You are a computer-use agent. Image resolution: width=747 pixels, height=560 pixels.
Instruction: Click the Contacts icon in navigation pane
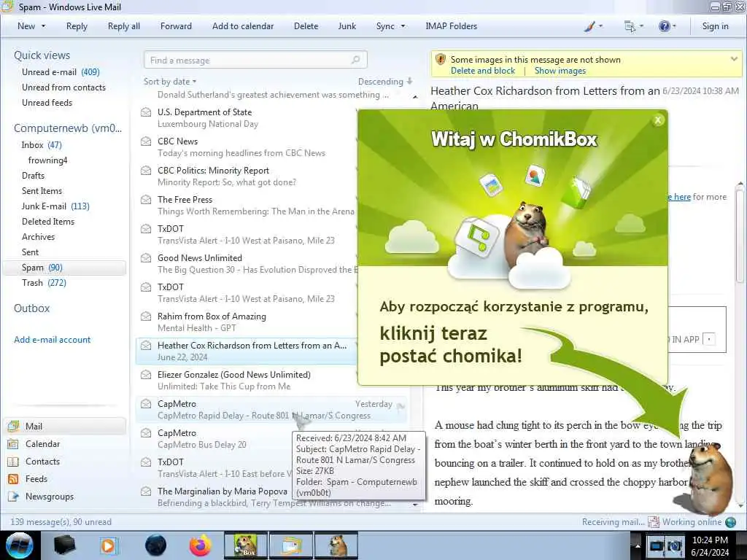13,462
